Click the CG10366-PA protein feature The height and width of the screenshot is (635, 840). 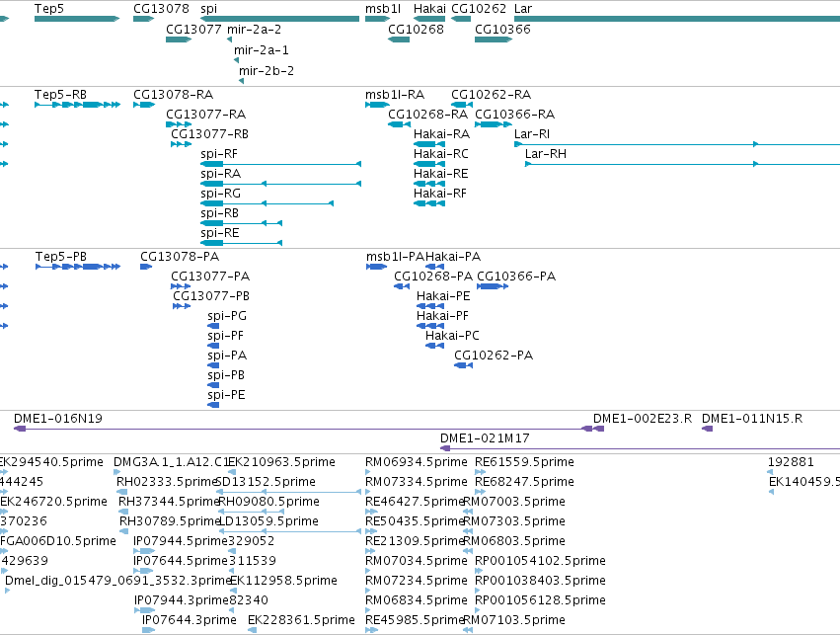[x=493, y=286]
